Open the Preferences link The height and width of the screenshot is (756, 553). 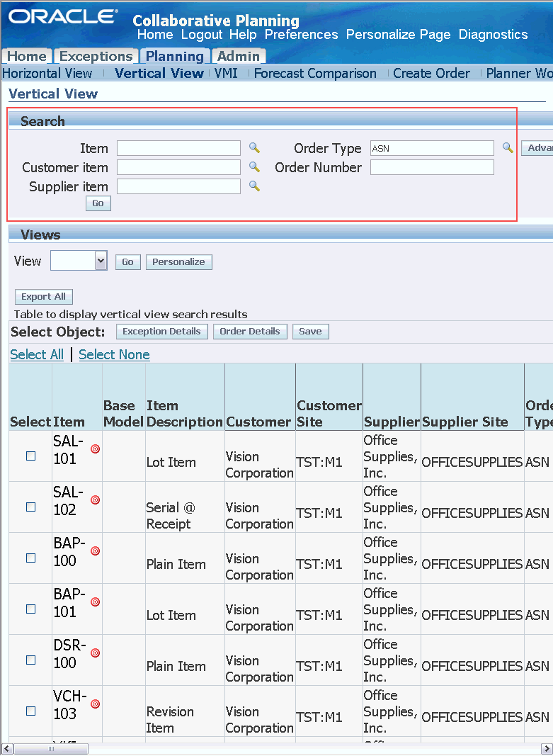click(302, 35)
